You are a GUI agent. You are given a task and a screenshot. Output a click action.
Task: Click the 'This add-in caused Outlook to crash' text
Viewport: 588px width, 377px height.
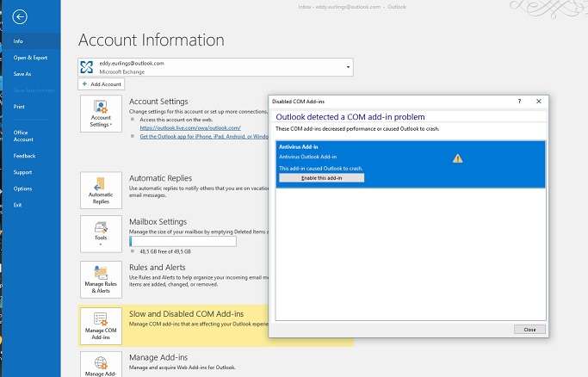click(320, 168)
